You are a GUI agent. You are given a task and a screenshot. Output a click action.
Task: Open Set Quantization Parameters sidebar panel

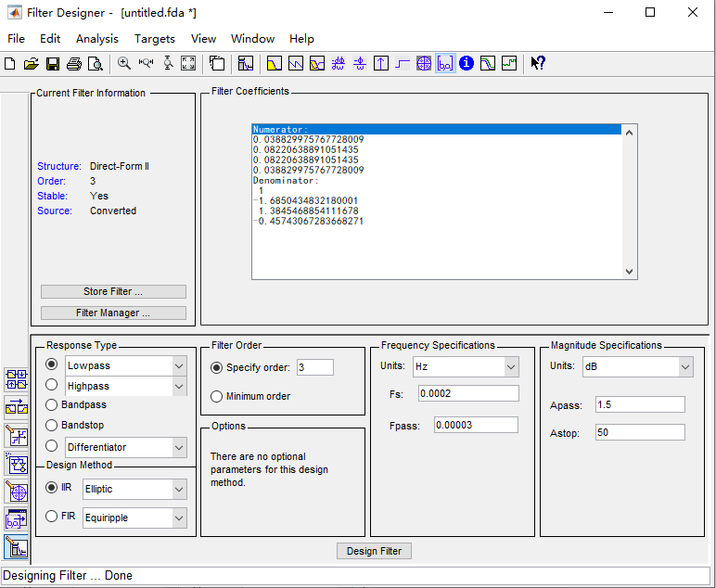click(x=17, y=436)
